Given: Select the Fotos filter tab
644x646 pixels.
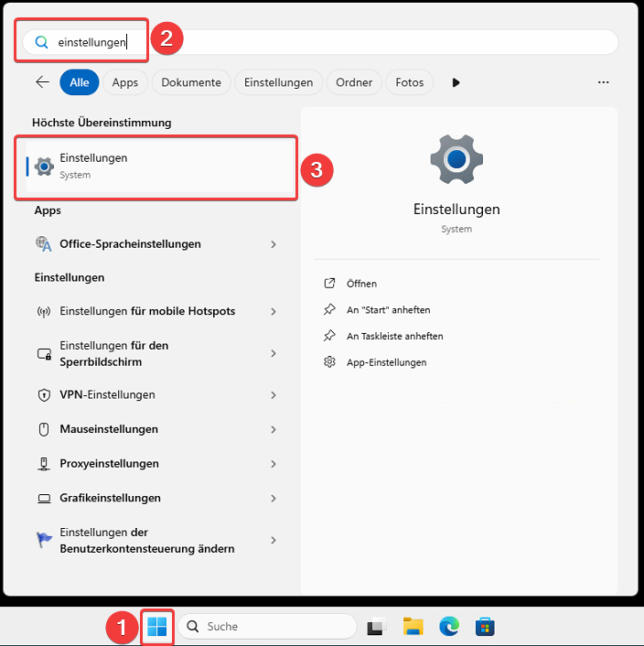Looking at the screenshot, I should tap(410, 82).
